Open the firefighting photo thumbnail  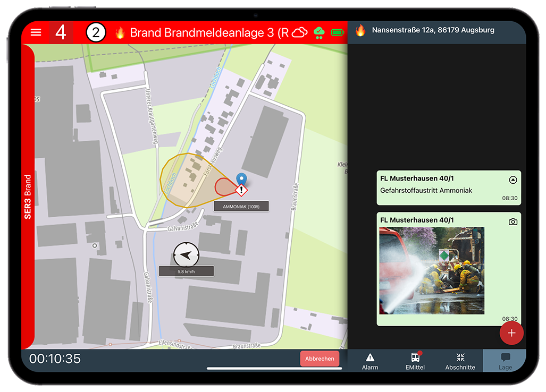(x=432, y=270)
